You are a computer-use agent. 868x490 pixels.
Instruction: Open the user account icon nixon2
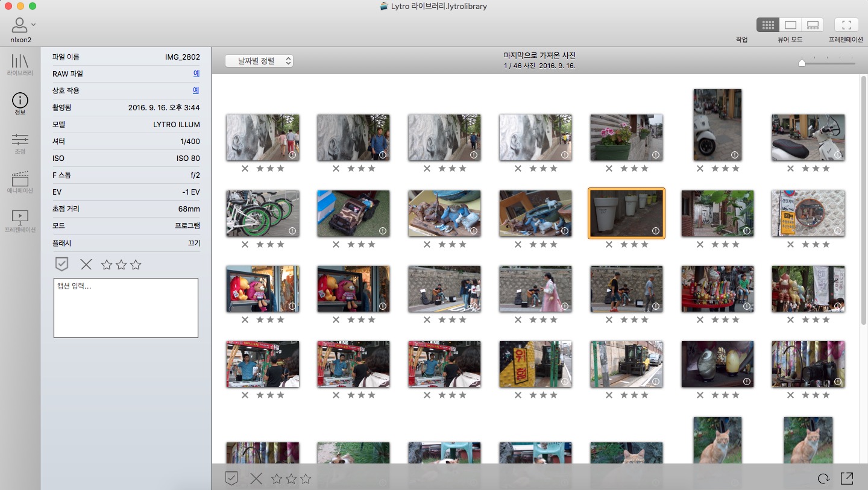[x=20, y=25]
